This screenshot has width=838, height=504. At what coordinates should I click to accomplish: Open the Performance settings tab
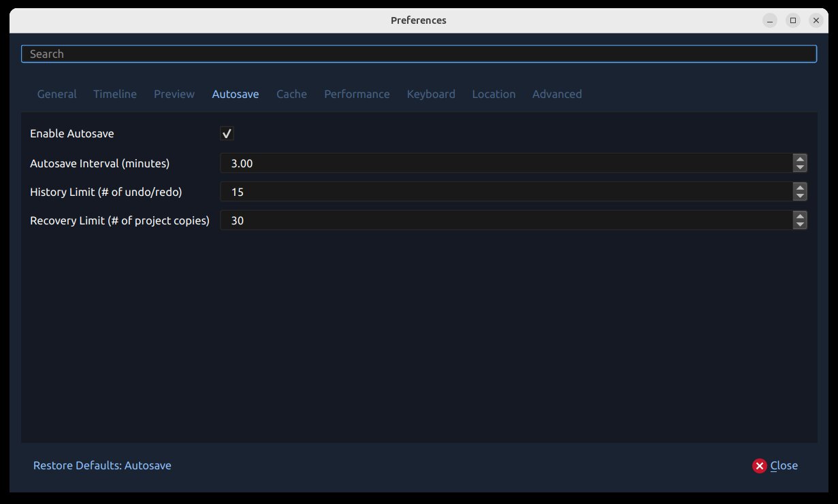[357, 94]
